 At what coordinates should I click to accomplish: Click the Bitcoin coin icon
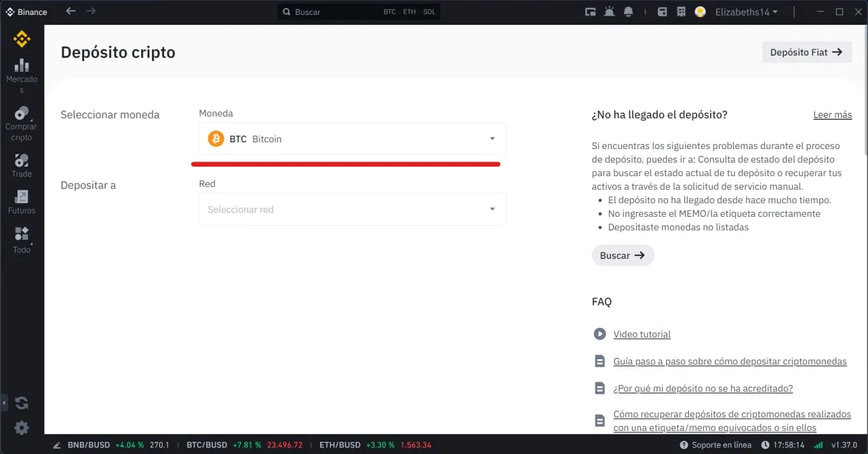pos(216,139)
